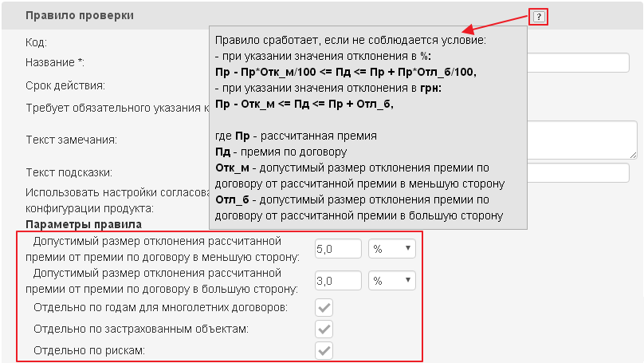Click the smaller-side deviation label (в меньшую сторону)

coord(163,249)
